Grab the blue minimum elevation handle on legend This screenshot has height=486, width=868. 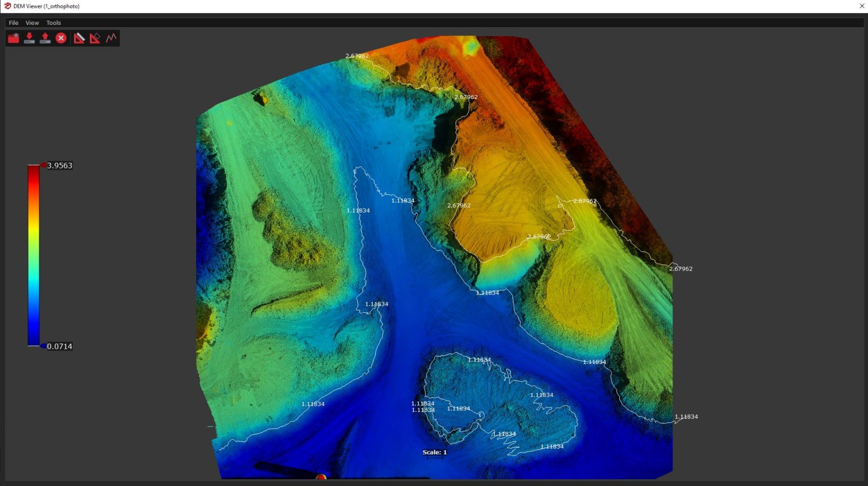[44, 346]
